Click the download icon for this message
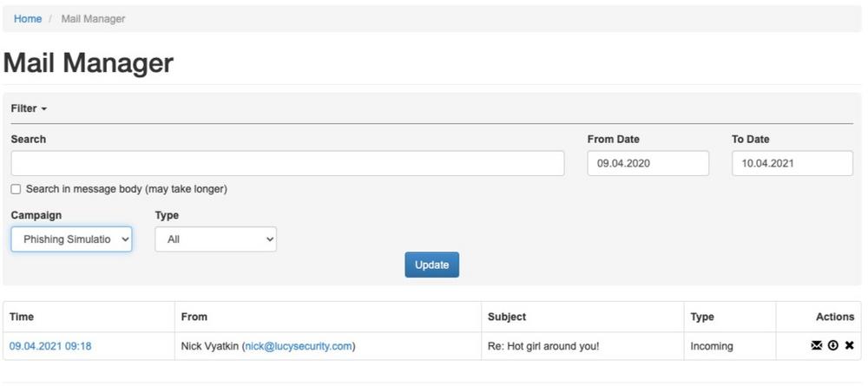The width and height of the screenshot is (868, 386). (x=832, y=345)
